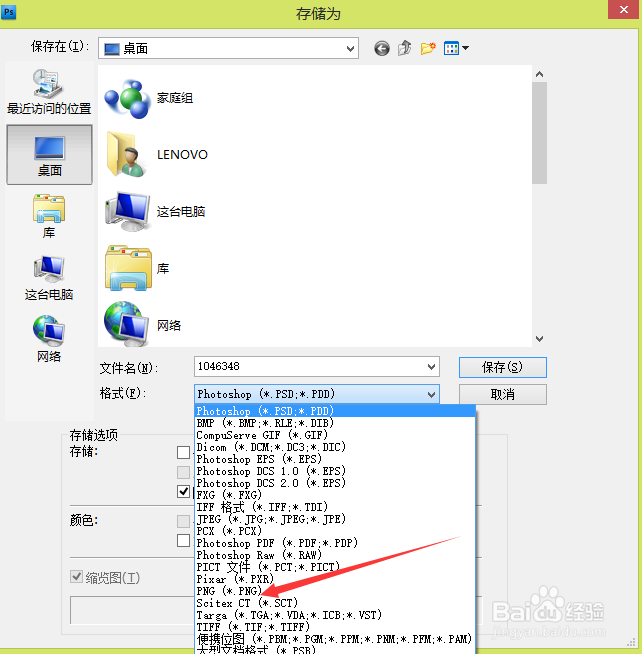Click the file list scrollbar thumb

[x=539, y=133]
